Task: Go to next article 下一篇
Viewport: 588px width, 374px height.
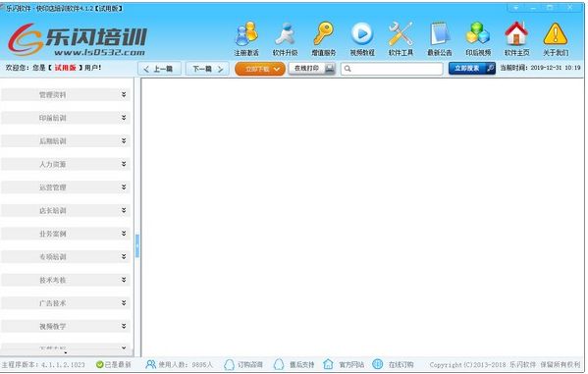Action: tap(207, 69)
